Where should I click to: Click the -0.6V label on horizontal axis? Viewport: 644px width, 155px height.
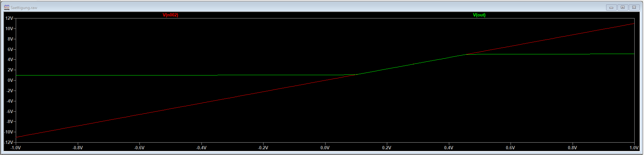click(x=139, y=148)
